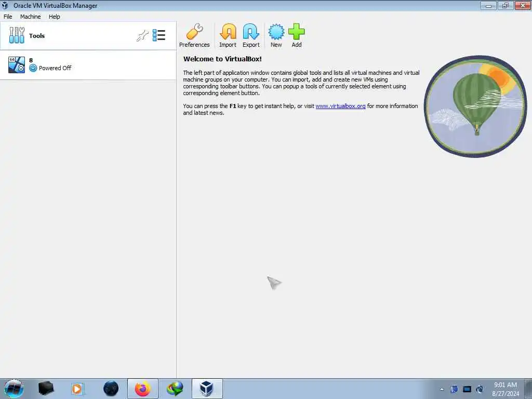
Task: Show hidden system tray icons
Action: [442, 390]
